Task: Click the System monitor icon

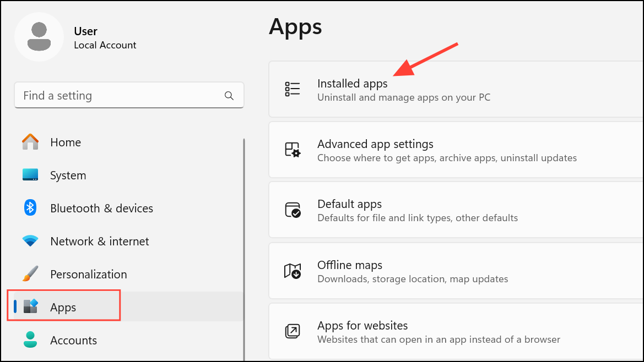Action: tap(30, 175)
